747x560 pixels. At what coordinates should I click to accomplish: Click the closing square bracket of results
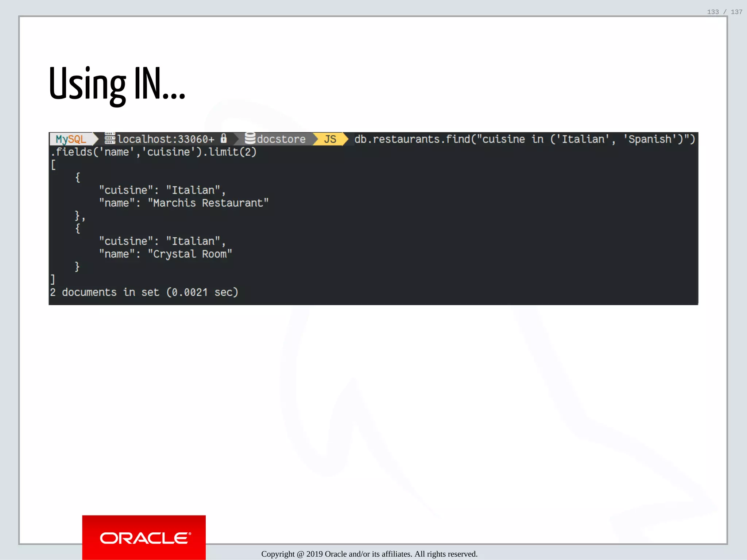(53, 280)
